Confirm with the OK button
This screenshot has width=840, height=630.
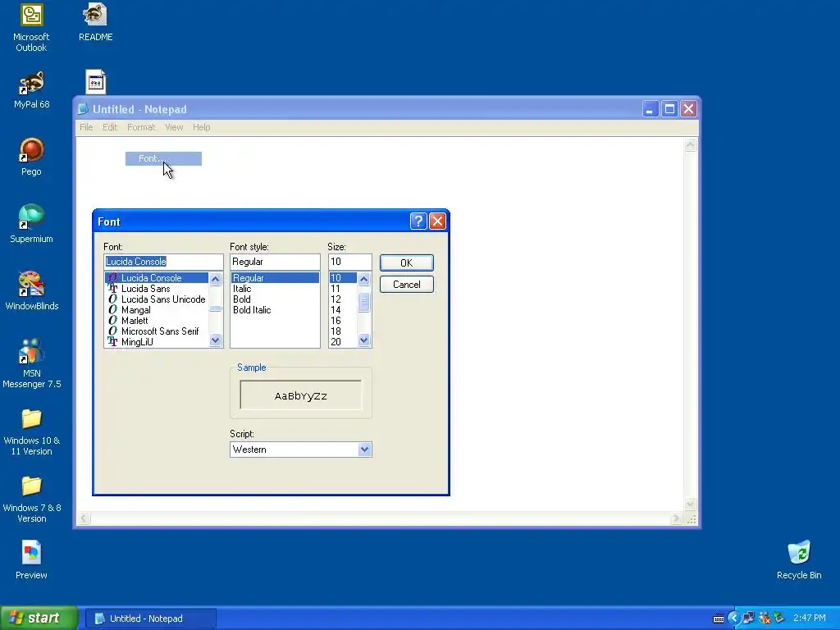tap(407, 263)
